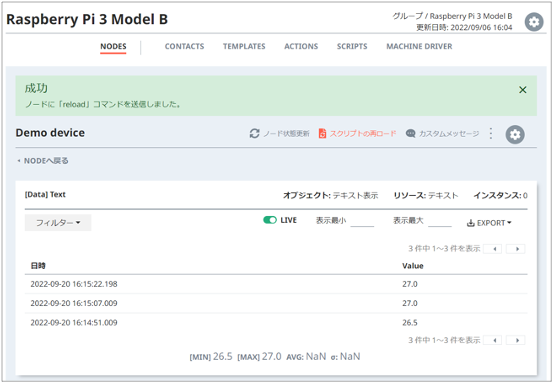Open the フィルター dropdown
Viewport: 553px width, 383px height.
[x=58, y=223]
